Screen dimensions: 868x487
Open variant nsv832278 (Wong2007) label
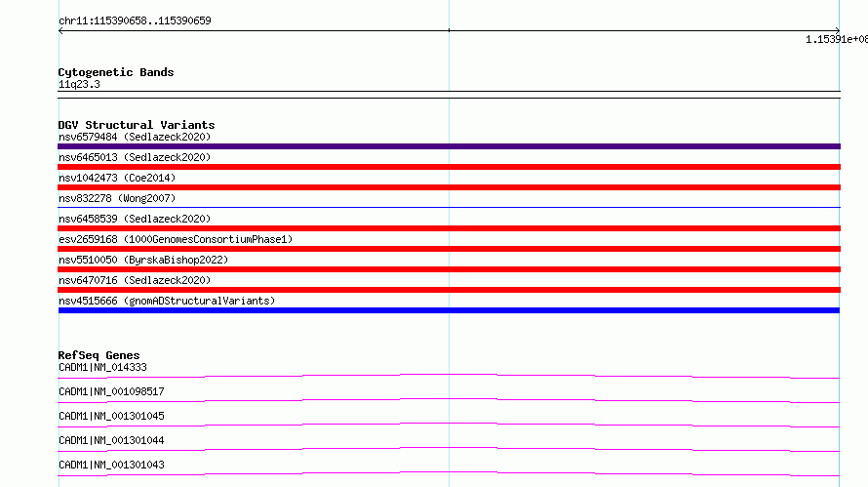[x=117, y=198]
